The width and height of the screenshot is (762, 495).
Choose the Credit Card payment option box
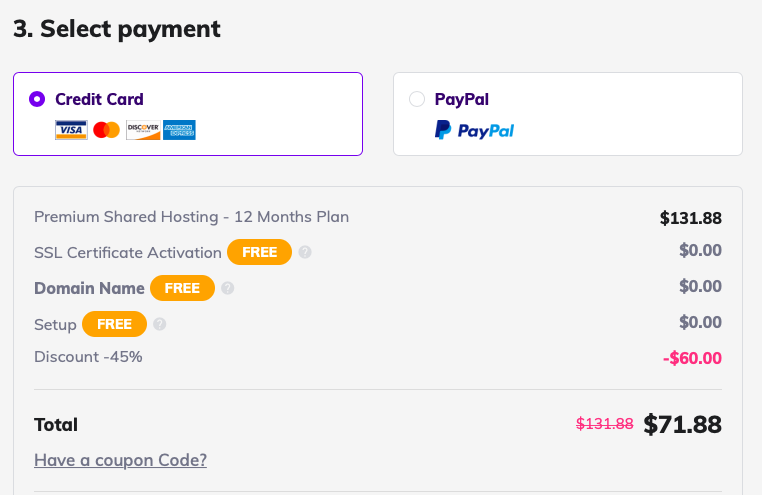[x=188, y=114]
